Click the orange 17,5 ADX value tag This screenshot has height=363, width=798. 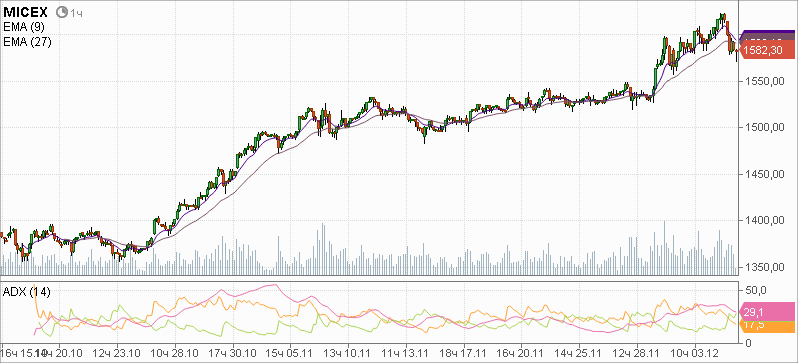point(766,326)
